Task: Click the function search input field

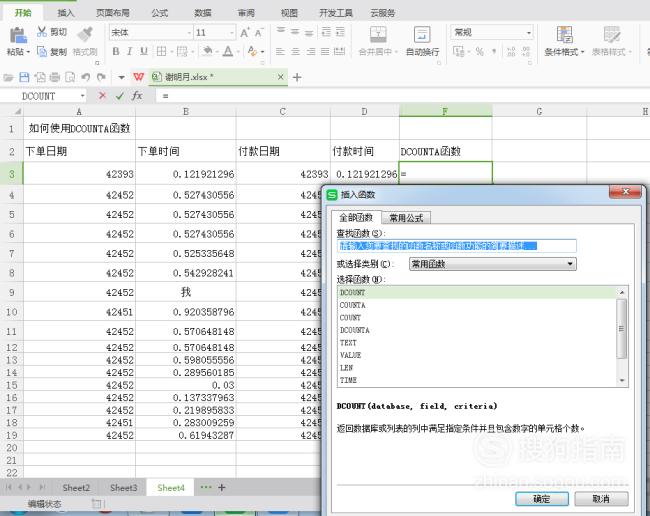Action: click(x=456, y=246)
